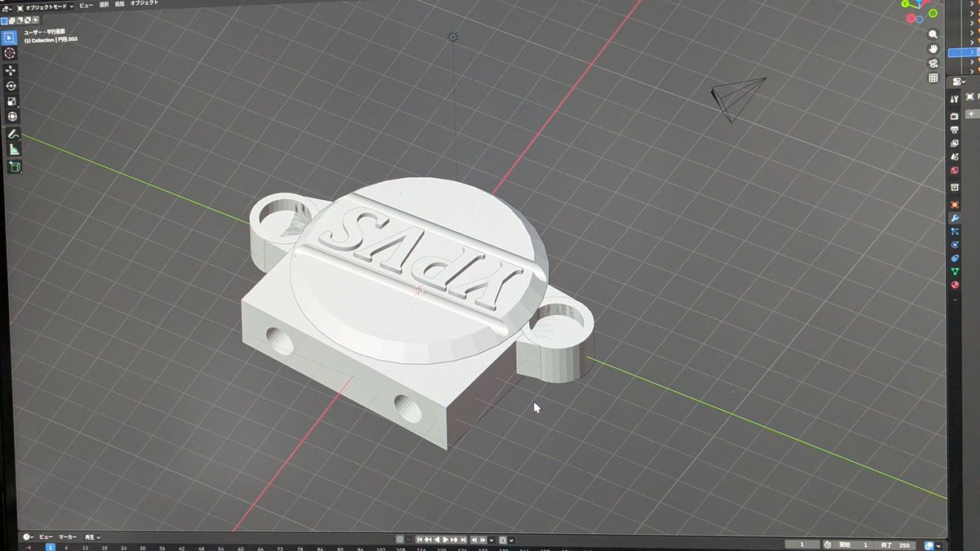
Task: Activate the third selection mode: subtract
Action: pos(20,20)
